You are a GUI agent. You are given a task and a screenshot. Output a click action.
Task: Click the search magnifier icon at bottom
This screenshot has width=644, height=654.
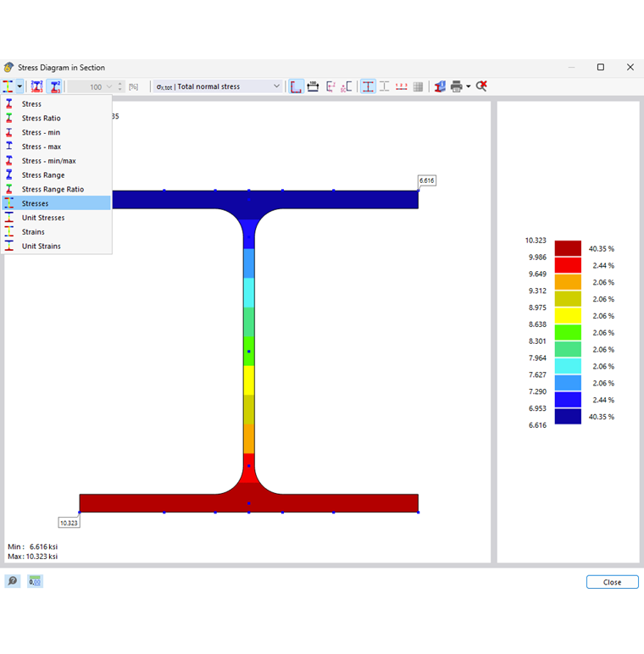[13, 580]
